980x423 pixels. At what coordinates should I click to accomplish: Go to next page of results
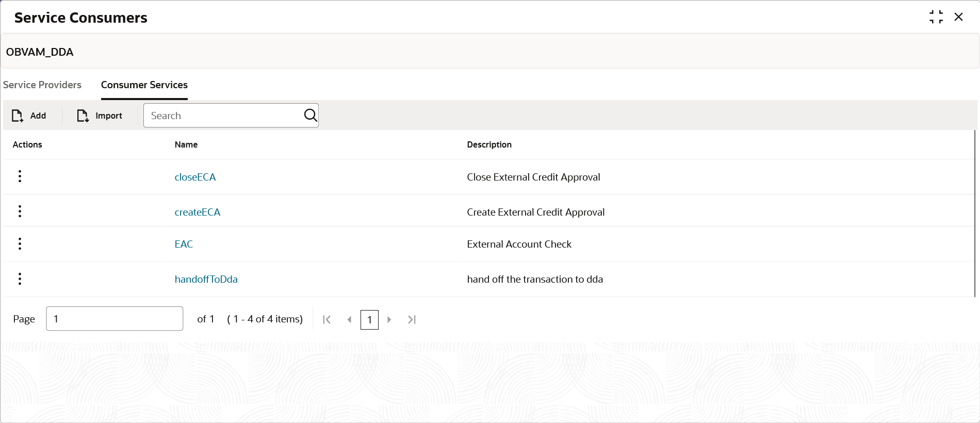pyautogui.click(x=389, y=320)
